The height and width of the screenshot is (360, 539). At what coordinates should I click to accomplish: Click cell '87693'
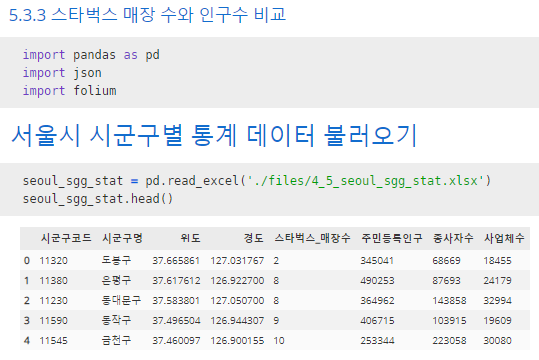pyautogui.click(x=446, y=281)
